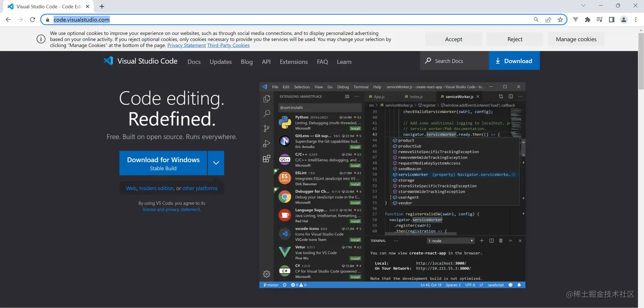Focus the Search Docs field
The width and height of the screenshot is (644, 308).
coord(454,61)
